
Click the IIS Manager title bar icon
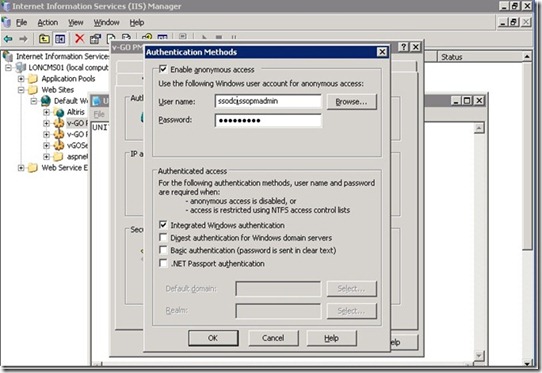[6, 6]
